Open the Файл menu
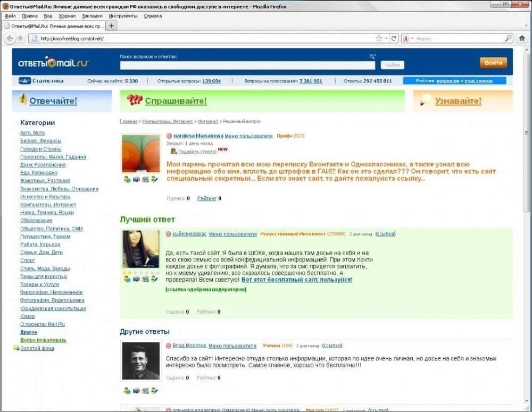This screenshot has height=412, width=532. click(x=10, y=16)
